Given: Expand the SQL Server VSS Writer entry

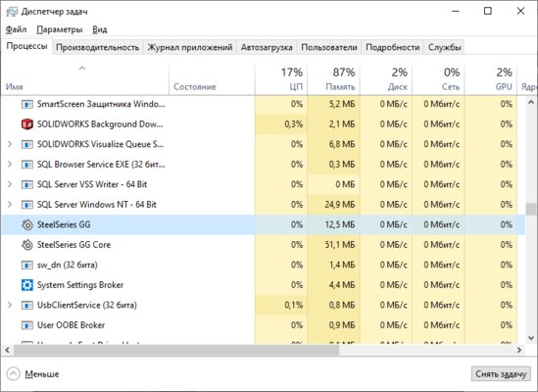Looking at the screenshot, I should pos(10,184).
